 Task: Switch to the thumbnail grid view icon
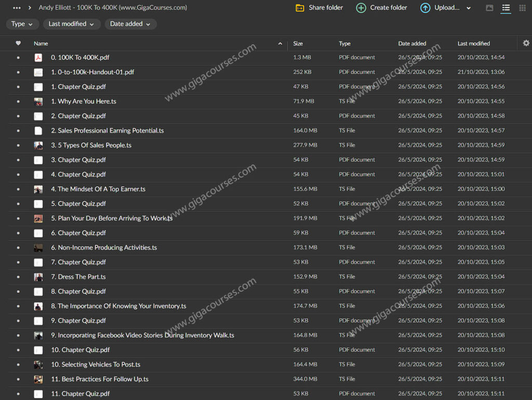522,8
